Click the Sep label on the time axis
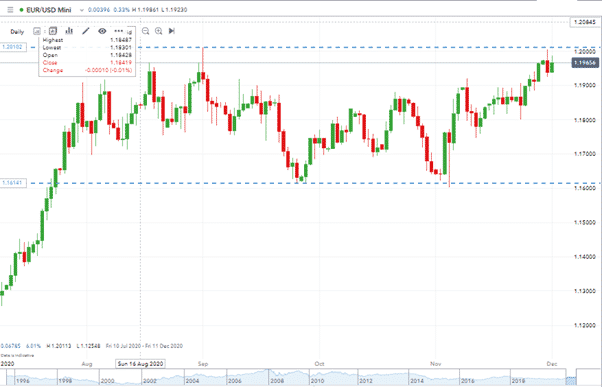Screen dimensions: 602x387 coord(203,364)
